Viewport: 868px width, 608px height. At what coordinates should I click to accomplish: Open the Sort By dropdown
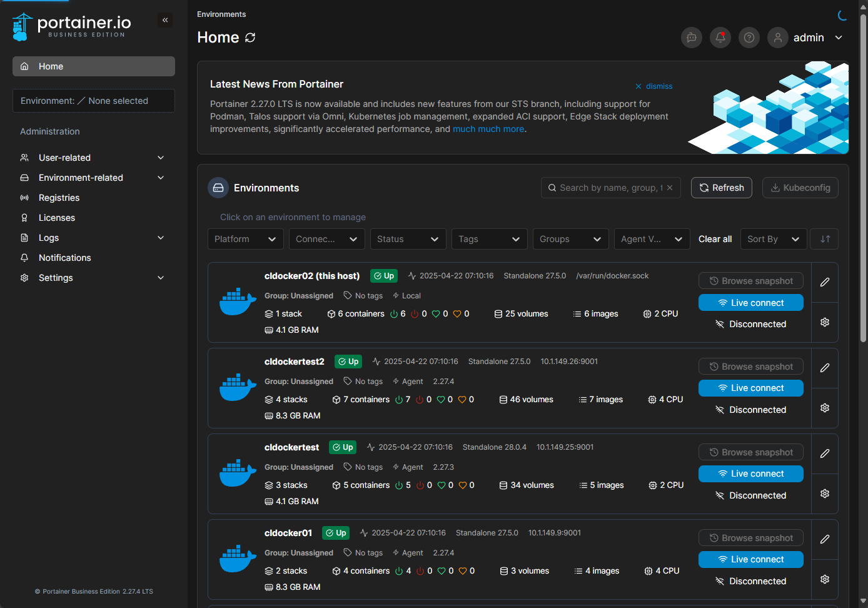774,239
